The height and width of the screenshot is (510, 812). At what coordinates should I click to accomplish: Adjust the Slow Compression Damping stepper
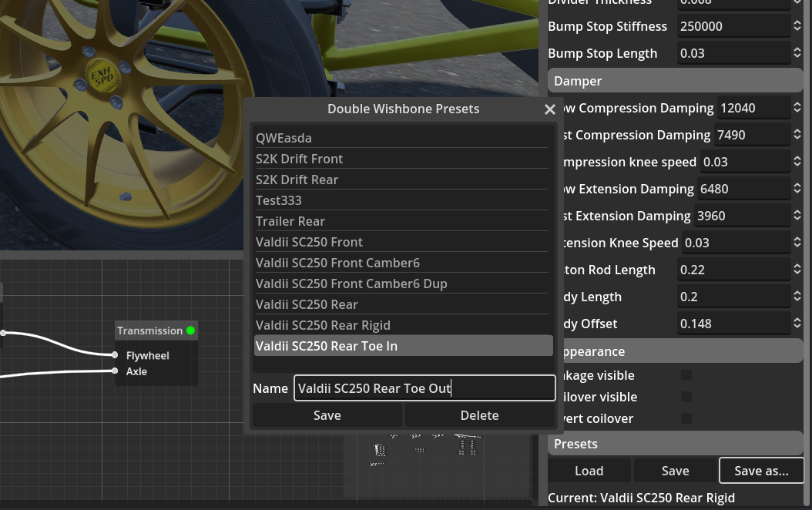tap(797, 108)
